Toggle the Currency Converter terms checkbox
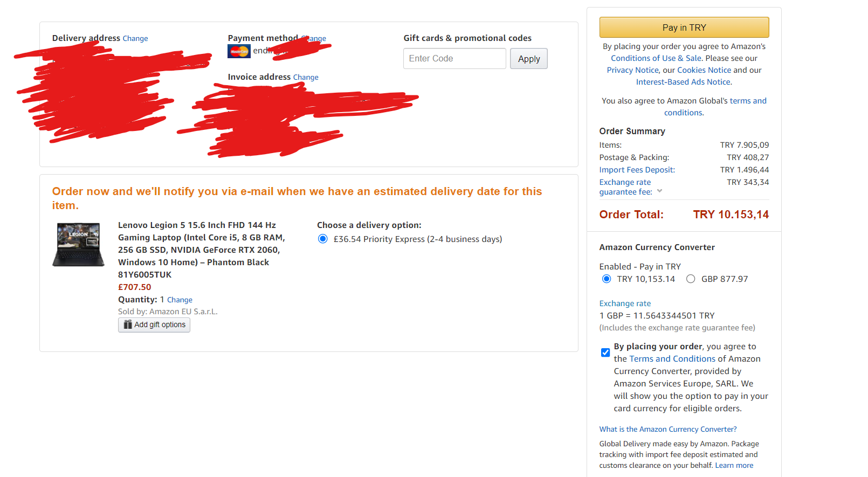The width and height of the screenshot is (868, 477). [605, 352]
